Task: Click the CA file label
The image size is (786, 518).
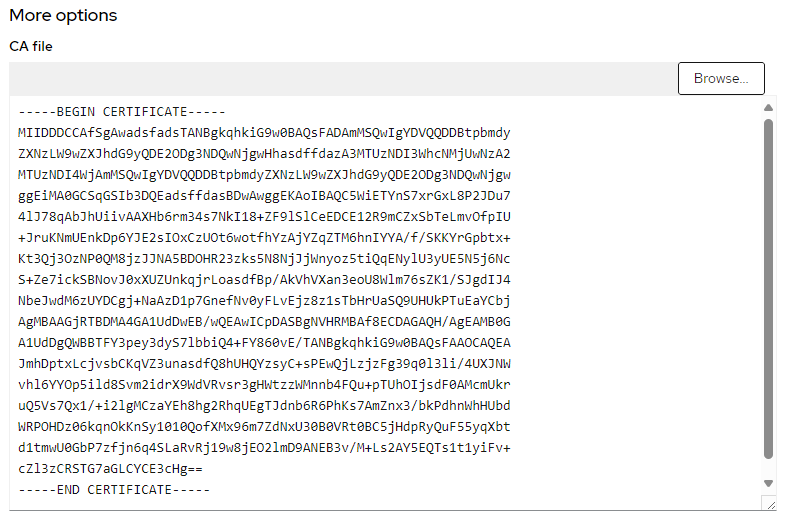Action: (x=31, y=46)
